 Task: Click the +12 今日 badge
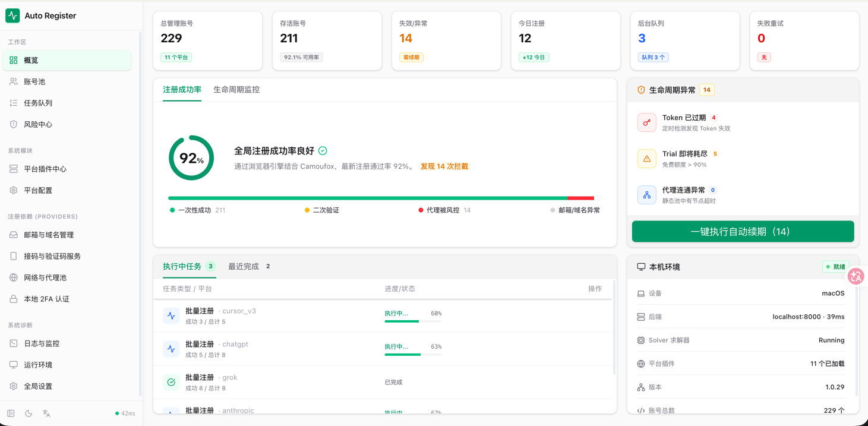point(534,58)
